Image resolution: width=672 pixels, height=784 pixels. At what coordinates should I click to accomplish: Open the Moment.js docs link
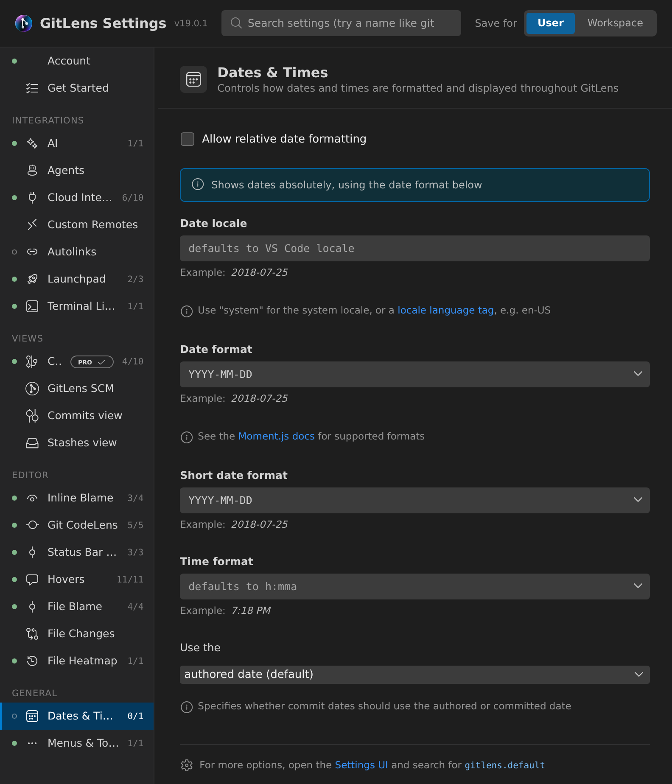(276, 436)
